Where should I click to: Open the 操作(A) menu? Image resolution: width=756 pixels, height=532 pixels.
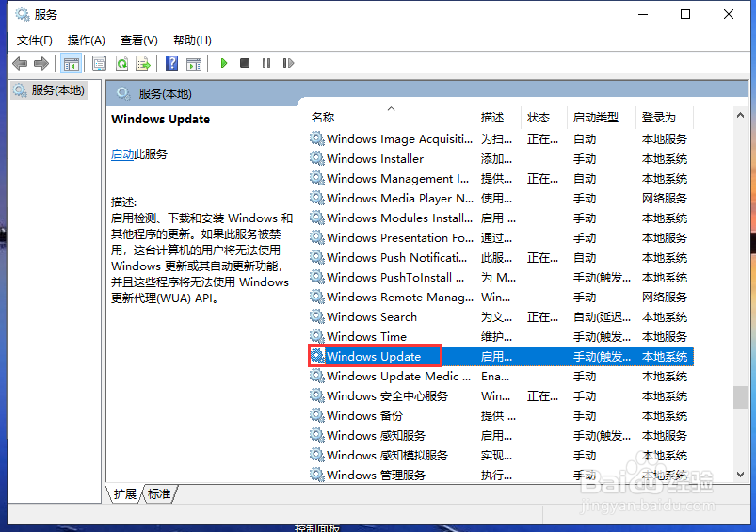[87, 40]
